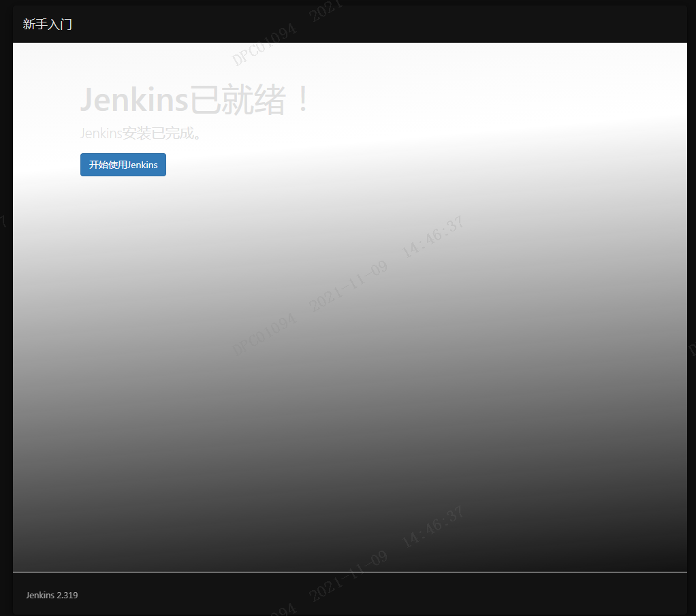Image resolution: width=696 pixels, height=616 pixels.
Task: Click the 开始使用Jenkins button
Action: (123, 165)
